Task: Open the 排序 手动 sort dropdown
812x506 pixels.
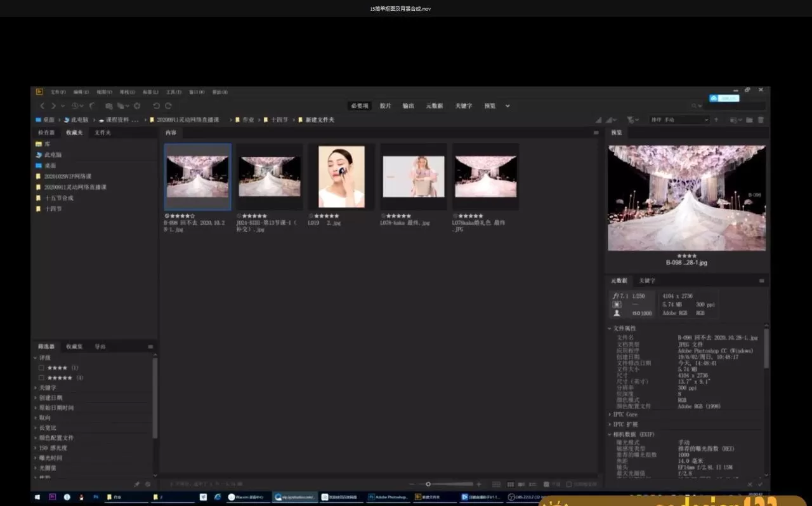Action: pyautogui.click(x=678, y=120)
